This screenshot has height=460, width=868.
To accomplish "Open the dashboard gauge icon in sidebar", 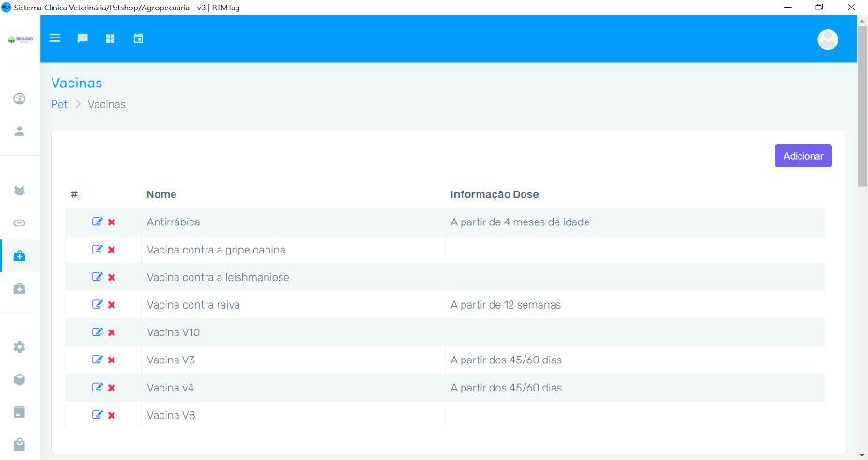I will [20, 99].
